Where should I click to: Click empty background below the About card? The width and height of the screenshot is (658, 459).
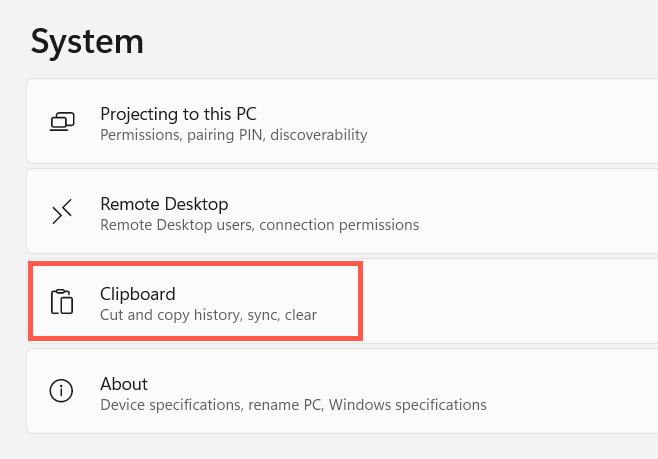[x=330, y=447]
